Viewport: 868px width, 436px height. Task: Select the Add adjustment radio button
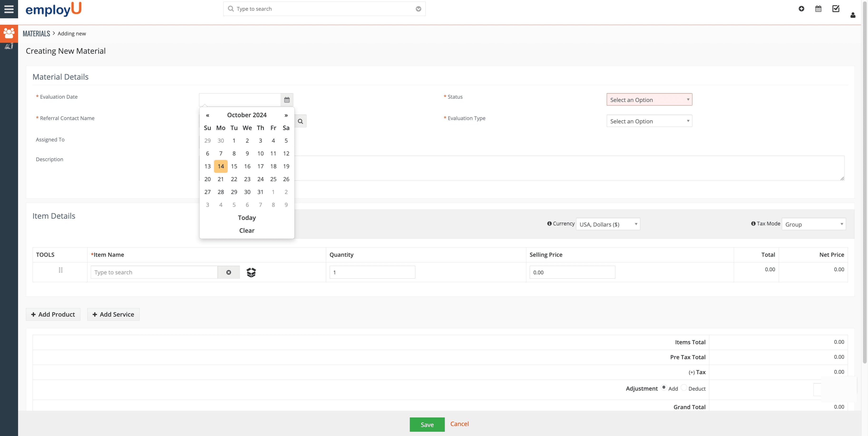coord(664,388)
